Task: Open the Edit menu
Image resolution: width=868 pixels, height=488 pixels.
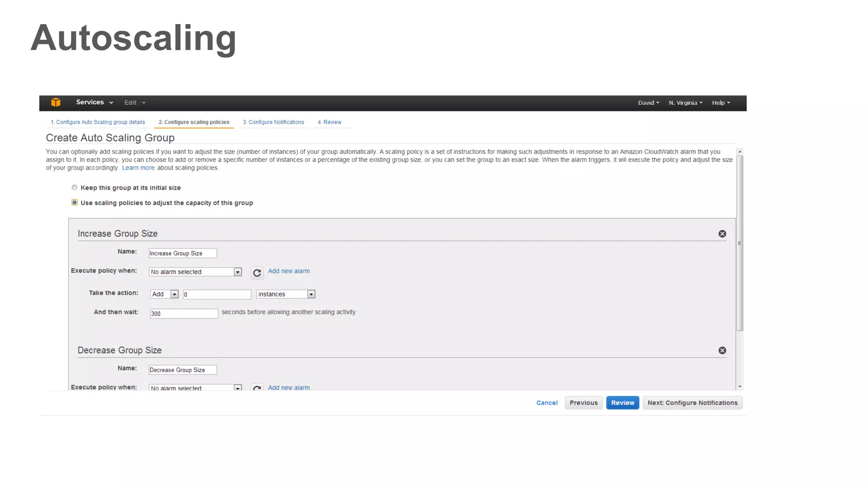Action: pos(135,103)
